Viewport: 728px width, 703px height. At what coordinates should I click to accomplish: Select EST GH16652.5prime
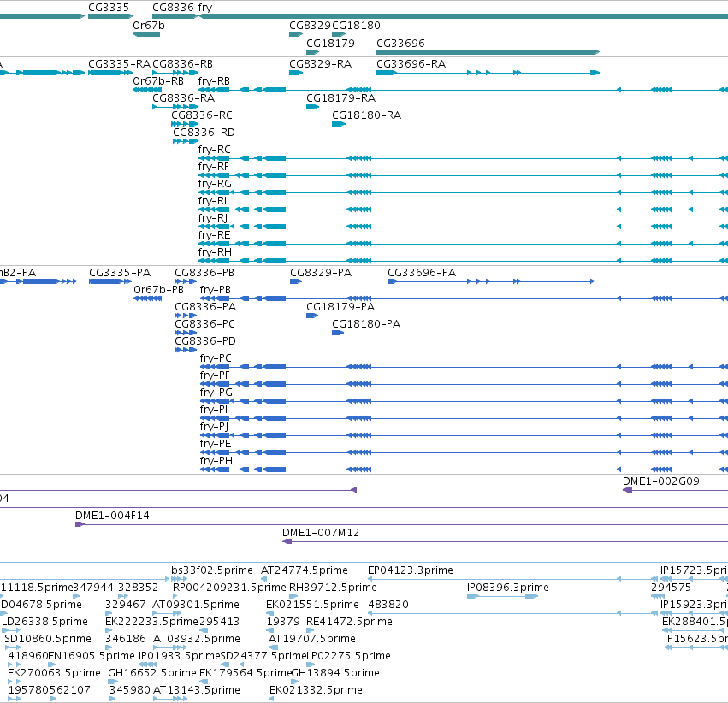(x=151, y=673)
